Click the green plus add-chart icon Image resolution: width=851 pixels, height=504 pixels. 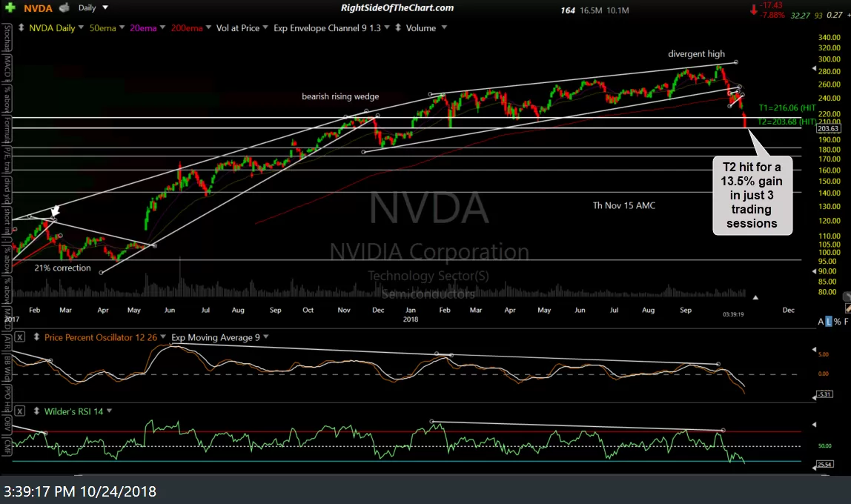click(10, 8)
